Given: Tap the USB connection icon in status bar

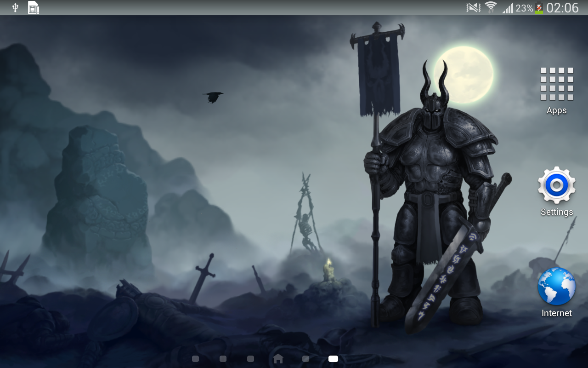Looking at the screenshot, I should point(15,7).
